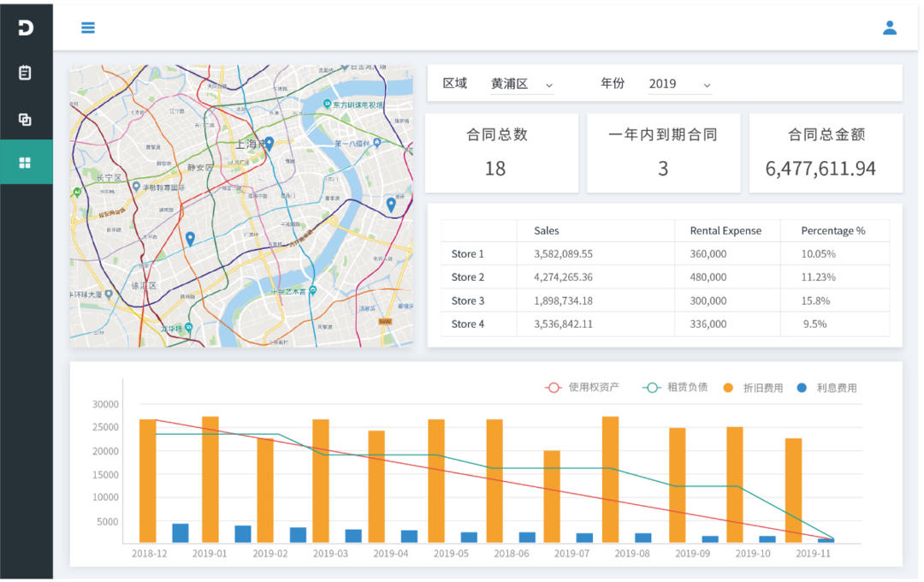Click the 一年内到期合同 card showing 3

pyautogui.click(x=664, y=152)
